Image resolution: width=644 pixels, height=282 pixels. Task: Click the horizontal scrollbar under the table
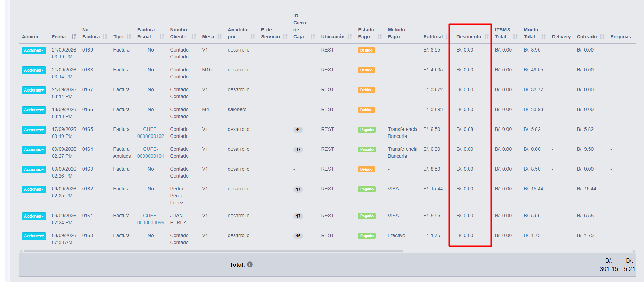pyautogui.click(x=213, y=251)
